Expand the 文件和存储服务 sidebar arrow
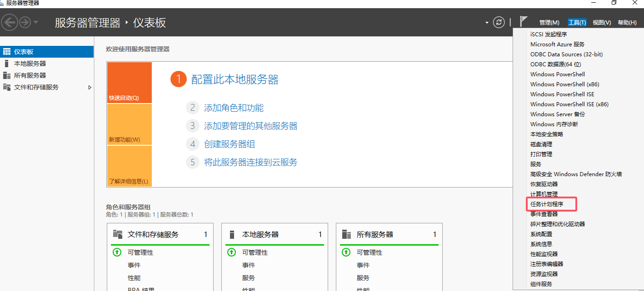Screen dimensions: 644x291 [x=90, y=87]
